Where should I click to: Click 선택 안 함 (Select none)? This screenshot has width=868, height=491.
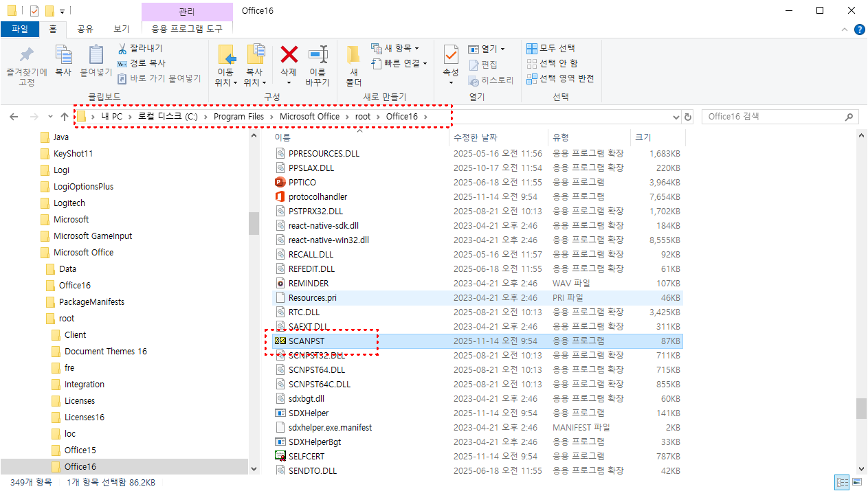pyautogui.click(x=552, y=63)
